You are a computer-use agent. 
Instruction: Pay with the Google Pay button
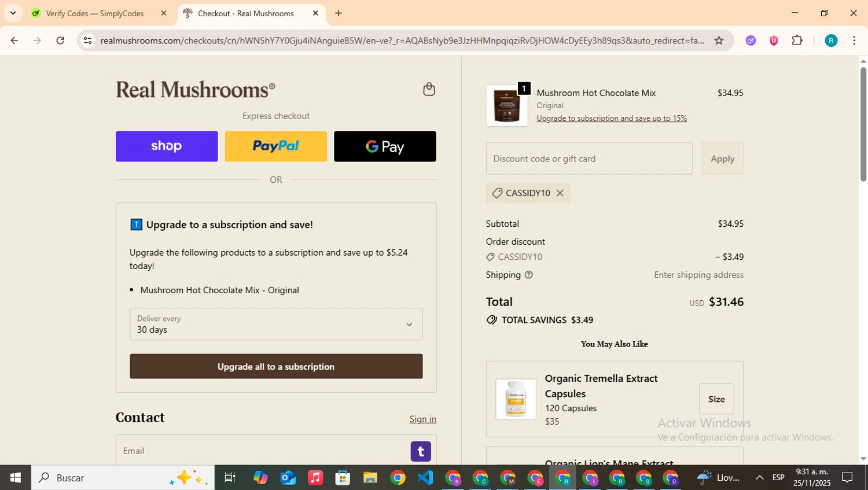[x=385, y=146]
